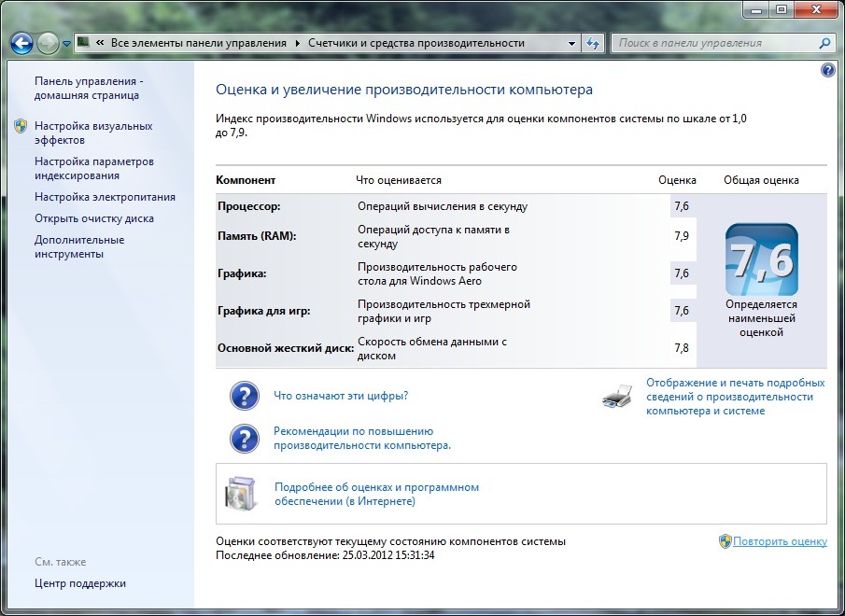This screenshot has width=845, height=616.
Task: Open 'Отображение и печать подробных сведений' link
Action: pyautogui.click(x=736, y=397)
